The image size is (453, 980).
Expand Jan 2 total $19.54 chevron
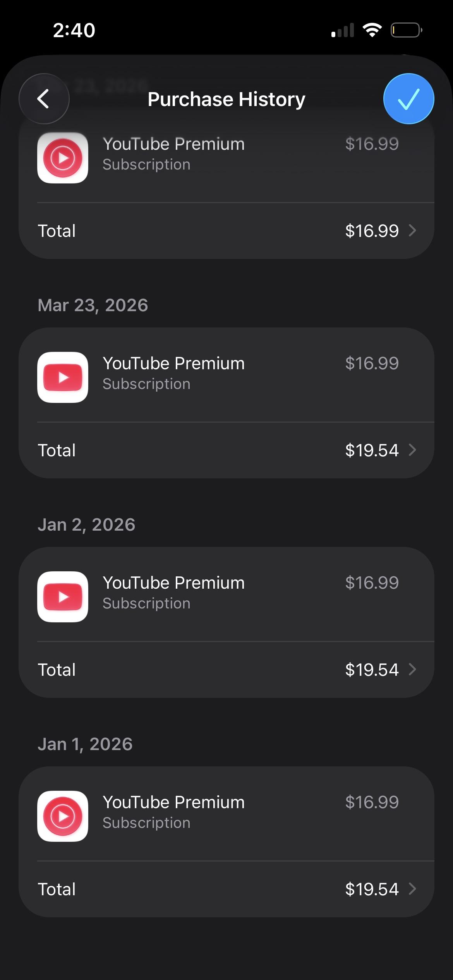412,670
